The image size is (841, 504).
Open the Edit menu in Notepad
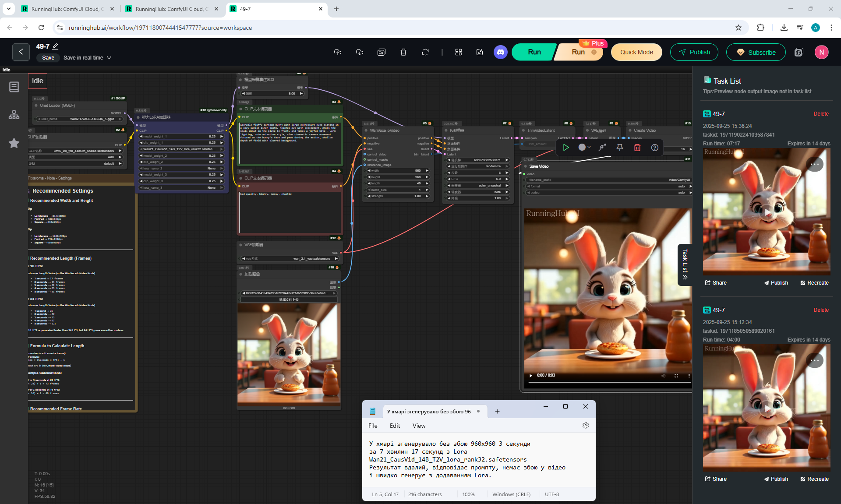[395, 426]
